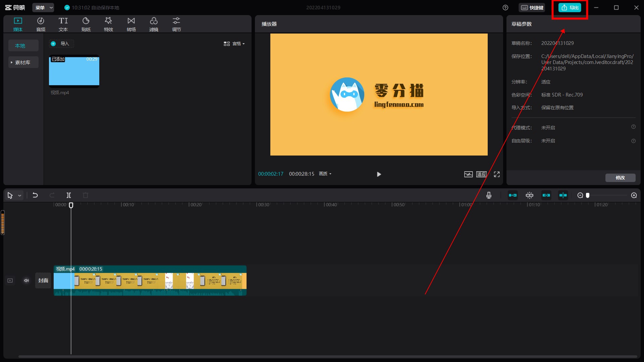
Task: Click the microphone voiceover record icon
Action: (489, 195)
